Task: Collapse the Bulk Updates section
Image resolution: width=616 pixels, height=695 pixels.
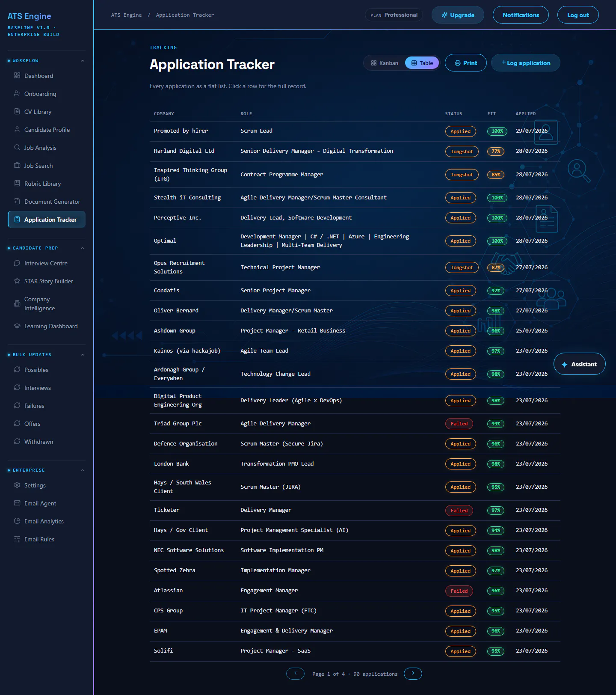Action: click(x=83, y=355)
